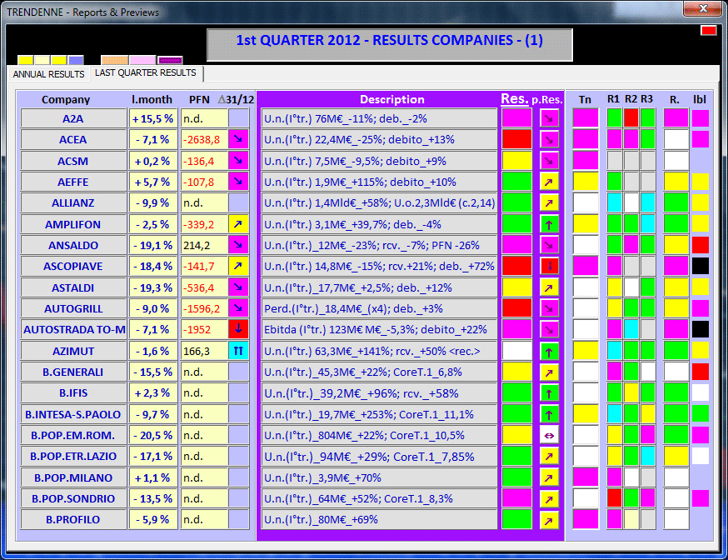This screenshot has width=728, height=560.
Task: Click ANSALDO PFN value 214,2
Action: [204, 245]
